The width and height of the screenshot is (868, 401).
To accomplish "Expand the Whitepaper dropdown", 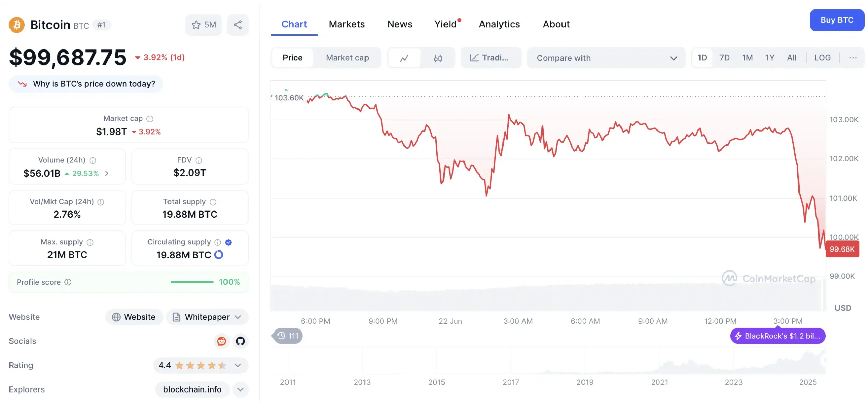I will click(x=208, y=317).
